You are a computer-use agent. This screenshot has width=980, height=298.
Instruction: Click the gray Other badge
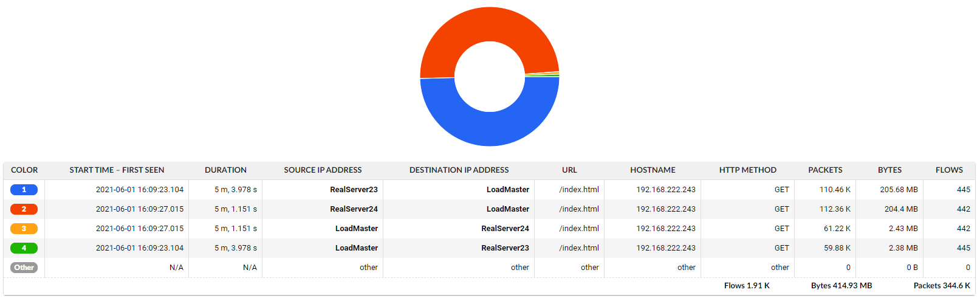[x=24, y=268]
